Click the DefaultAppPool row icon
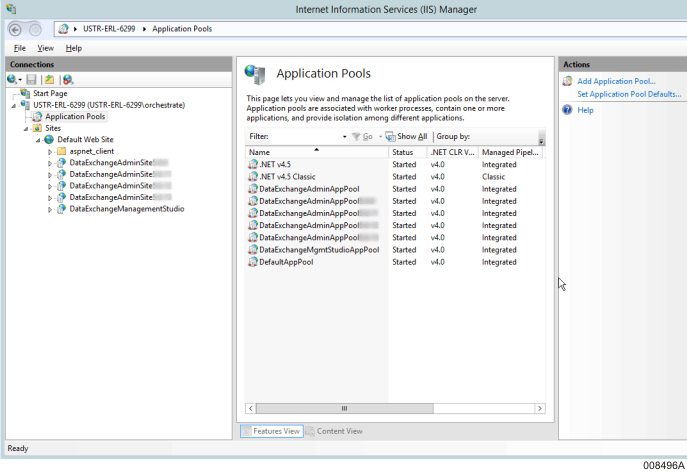The width and height of the screenshot is (687, 473). pyautogui.click(x=253, y=262)
